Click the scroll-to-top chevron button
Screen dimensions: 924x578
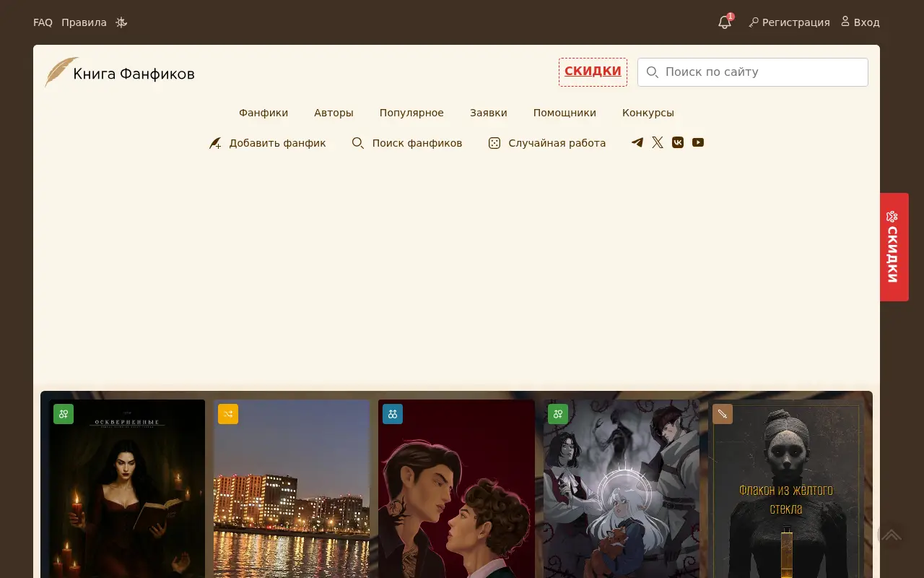(x=892, y=535)
